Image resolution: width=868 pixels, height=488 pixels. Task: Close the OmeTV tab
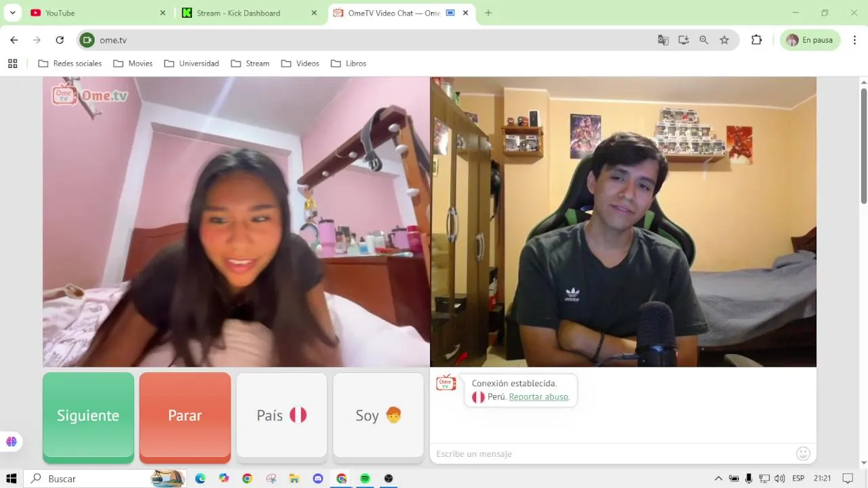click(465, 13)
